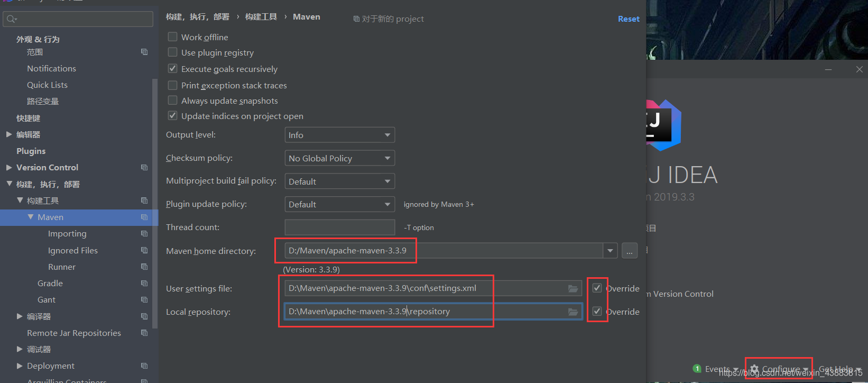The image size is (868, 383).
Task: Click project-level icon beside Importing
Action: coord(144,233)
